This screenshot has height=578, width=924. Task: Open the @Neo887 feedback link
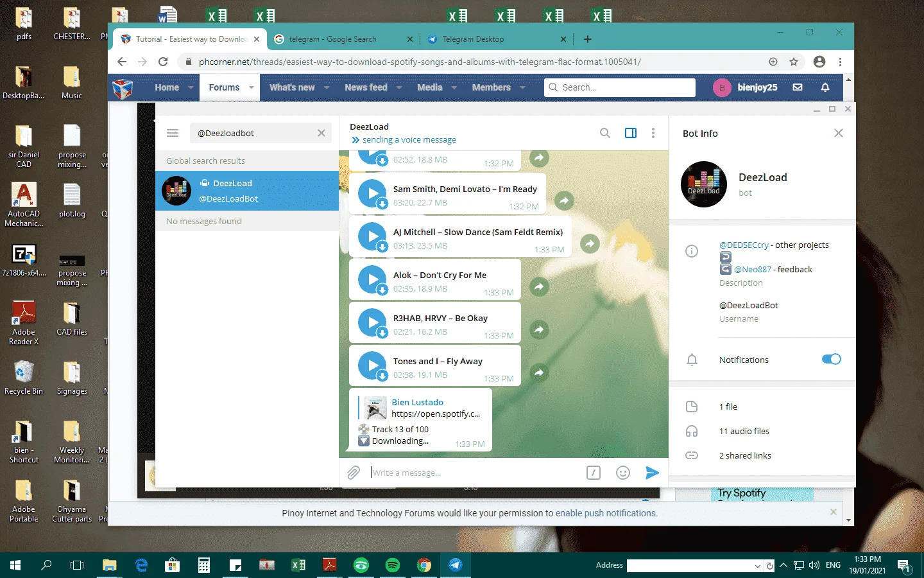(753, 269)
